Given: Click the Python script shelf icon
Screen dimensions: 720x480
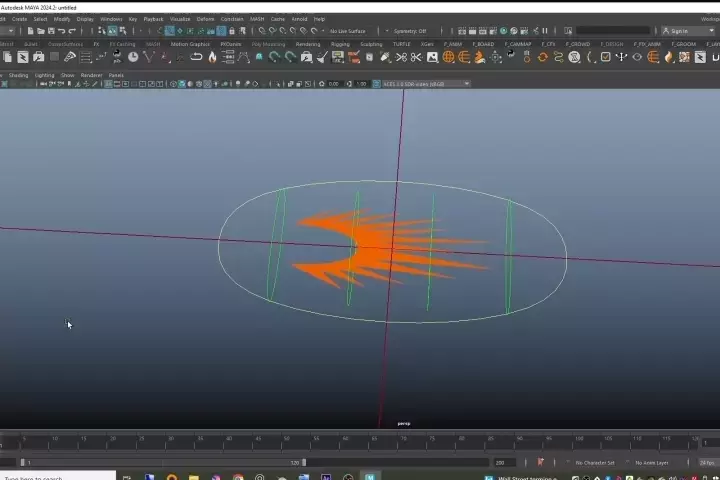Looking at the screenshot, I should coord(117,57).
